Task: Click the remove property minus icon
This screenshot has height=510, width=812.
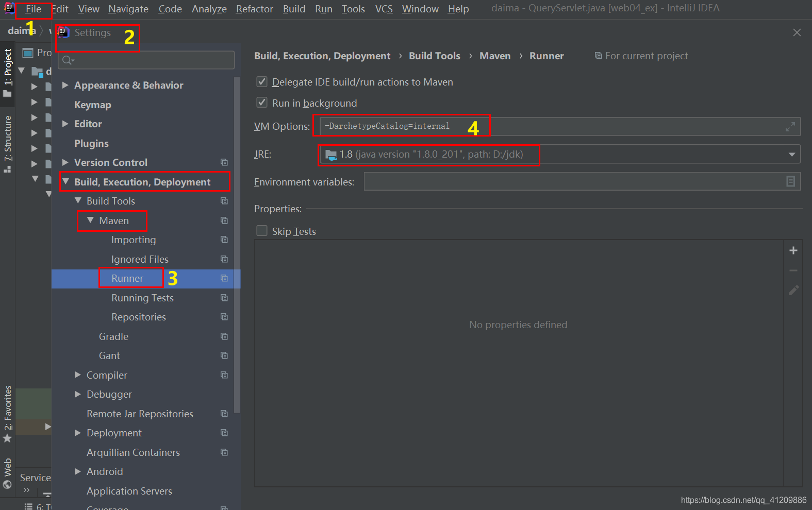Action: point(793,270)
